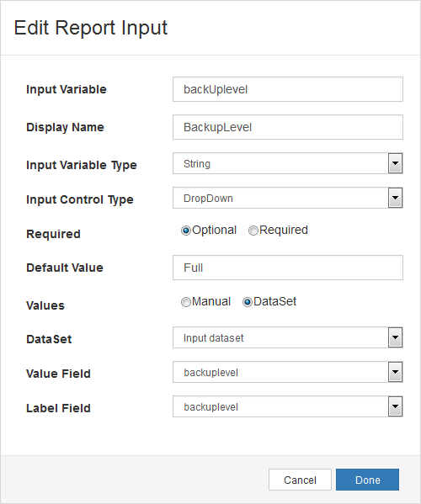This screenshot has width=421, height=504.
Task: Open the Value Field dropdown
Action: point(288,372)
